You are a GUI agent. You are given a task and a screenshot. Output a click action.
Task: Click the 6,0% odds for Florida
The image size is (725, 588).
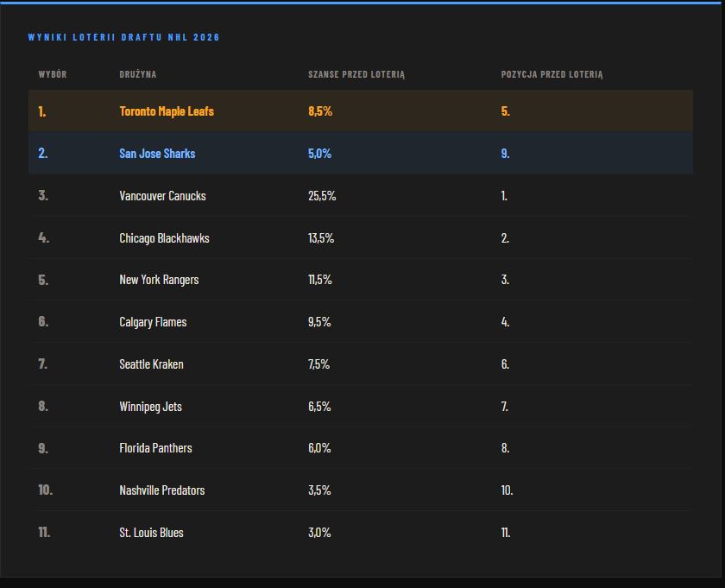click(319, 448)
